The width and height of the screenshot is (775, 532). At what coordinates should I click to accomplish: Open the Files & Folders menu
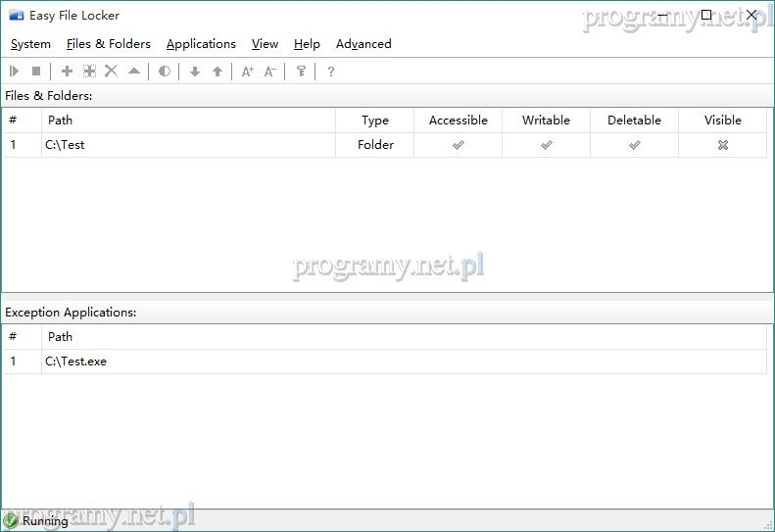coord(109,44)
